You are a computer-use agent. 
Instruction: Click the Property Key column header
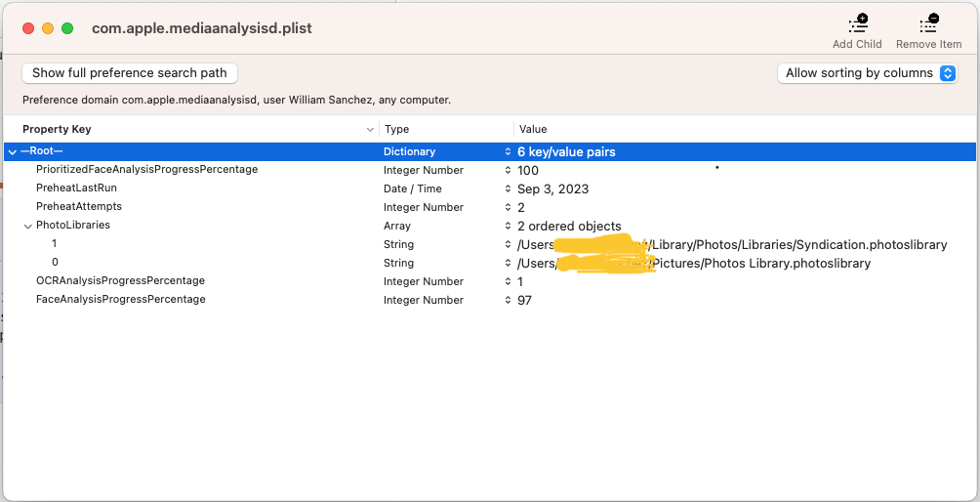point(57,129)
